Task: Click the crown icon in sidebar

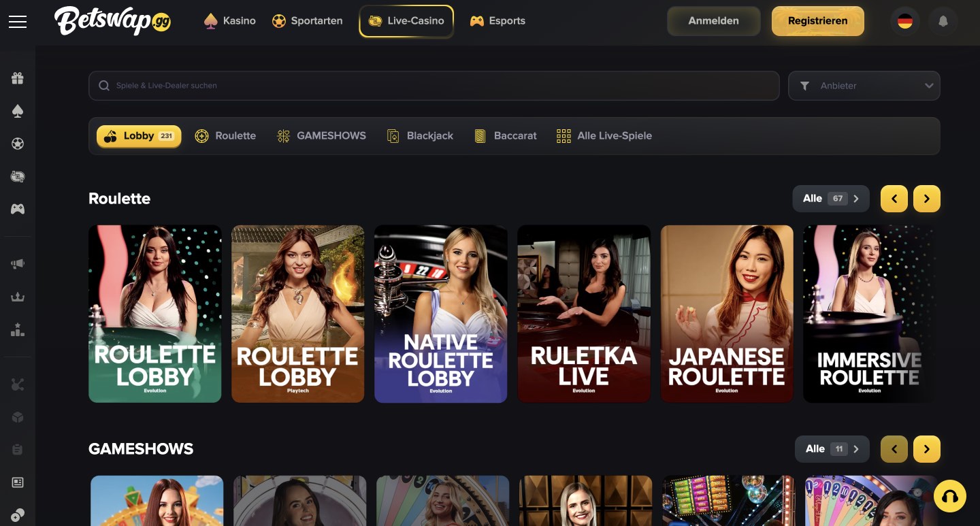Action: coord(18,297)
